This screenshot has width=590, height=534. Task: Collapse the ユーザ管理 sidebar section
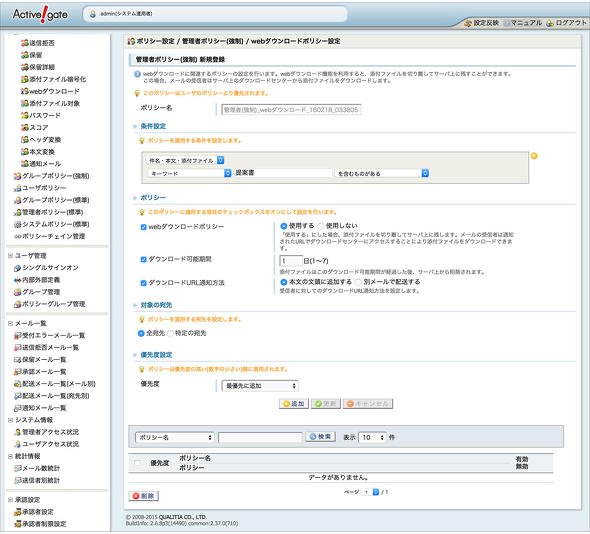(x=11, y=256)
